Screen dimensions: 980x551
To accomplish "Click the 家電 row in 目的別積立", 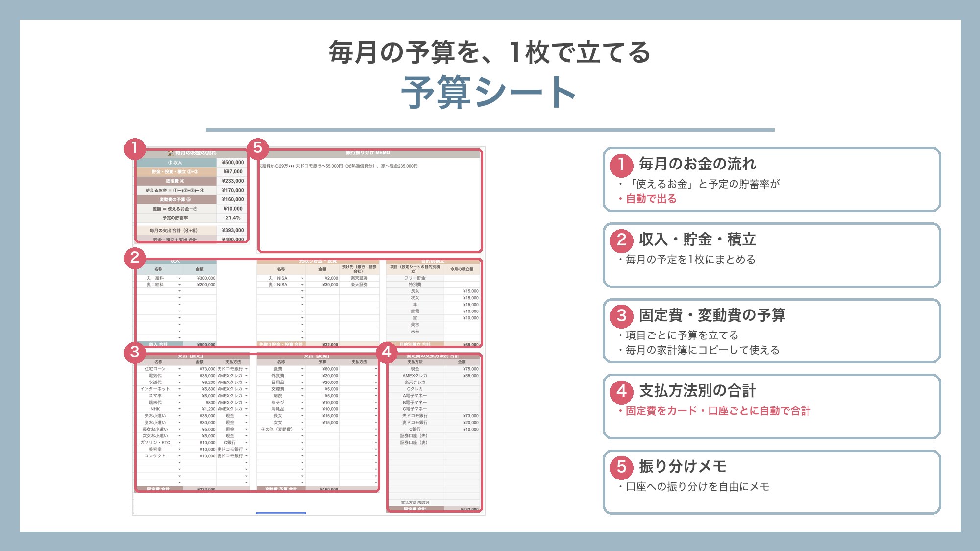I will click(x=415, y=311).
